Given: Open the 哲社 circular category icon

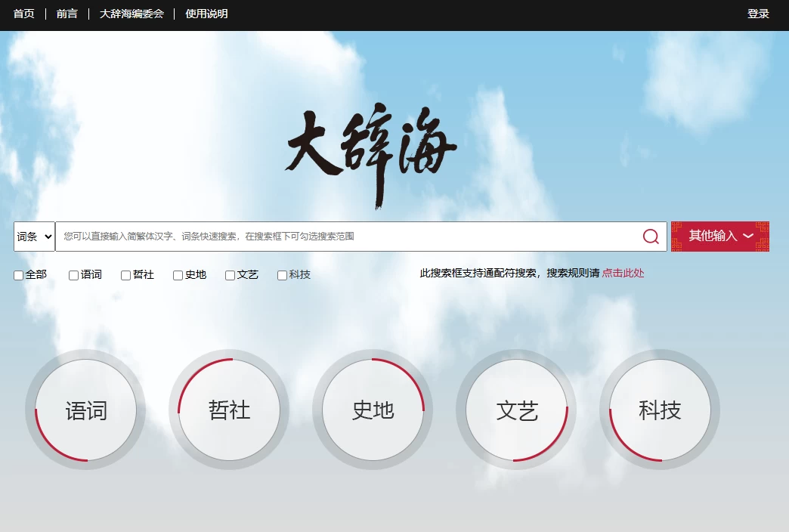Looking at the screenshot, I should 228,409.
